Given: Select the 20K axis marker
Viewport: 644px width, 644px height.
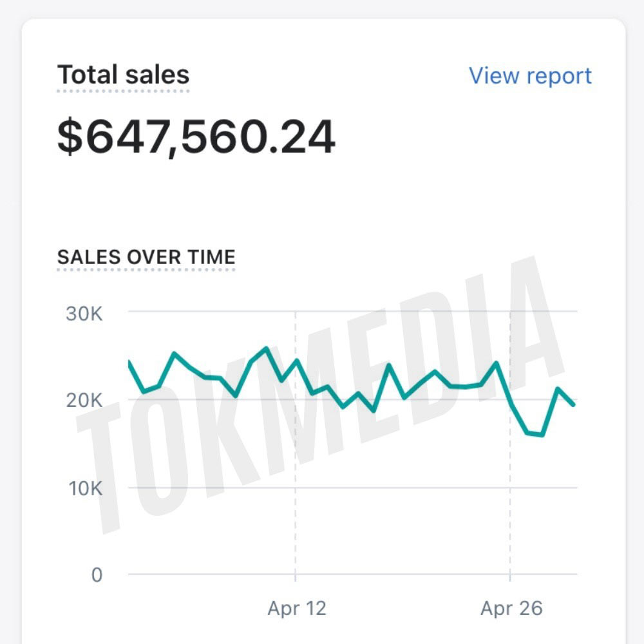Looking at the screenshot, I should click(x=86, y=399).
